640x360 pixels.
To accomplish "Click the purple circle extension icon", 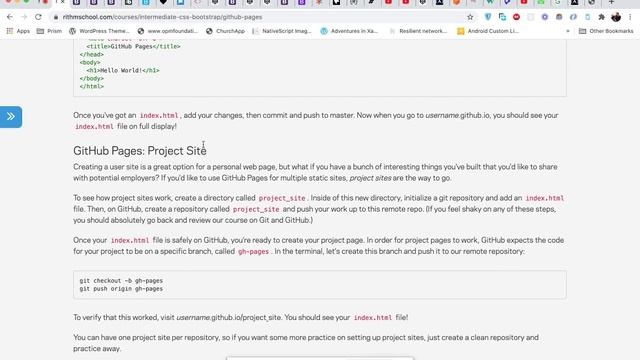I will 544,17.
